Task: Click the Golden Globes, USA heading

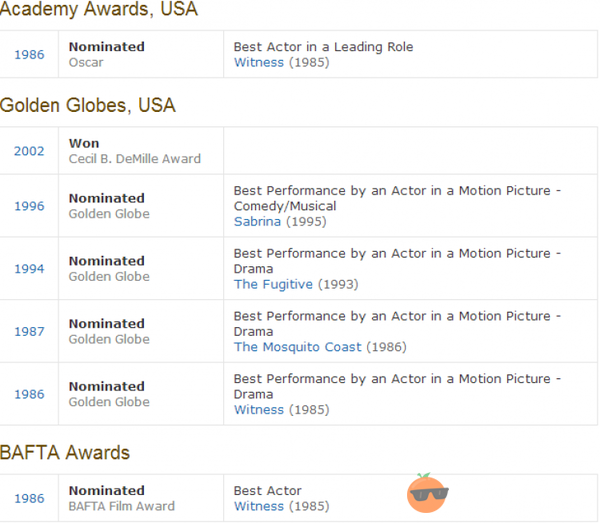Action: [88, 105]
